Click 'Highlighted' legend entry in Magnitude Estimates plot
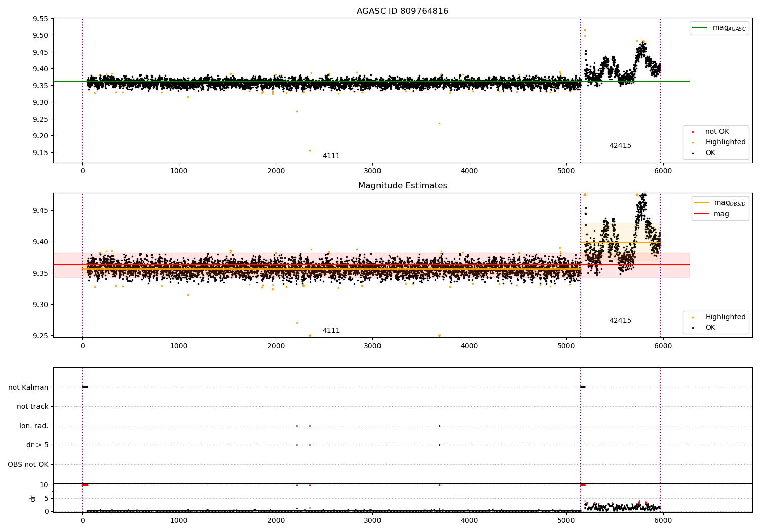 (725, 317)
